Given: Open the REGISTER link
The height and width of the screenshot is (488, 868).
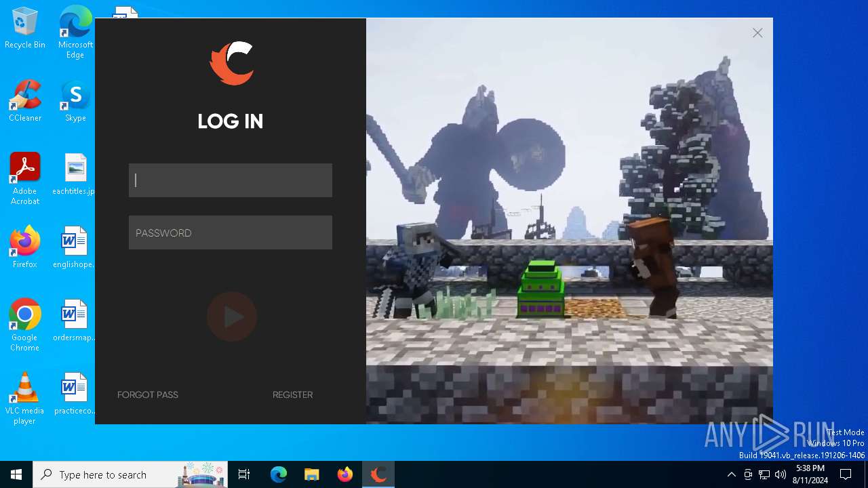Looking at the screenshot, I should [292, 394].
